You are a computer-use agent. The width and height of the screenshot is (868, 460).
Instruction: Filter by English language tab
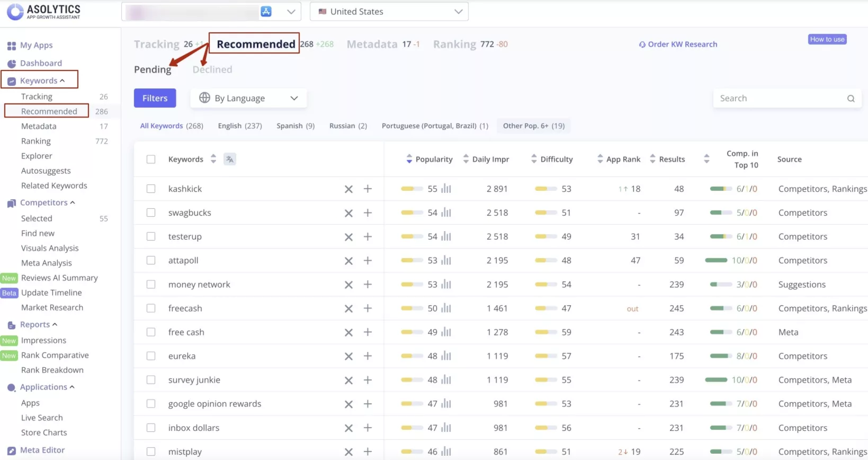(x=240, y=126)
